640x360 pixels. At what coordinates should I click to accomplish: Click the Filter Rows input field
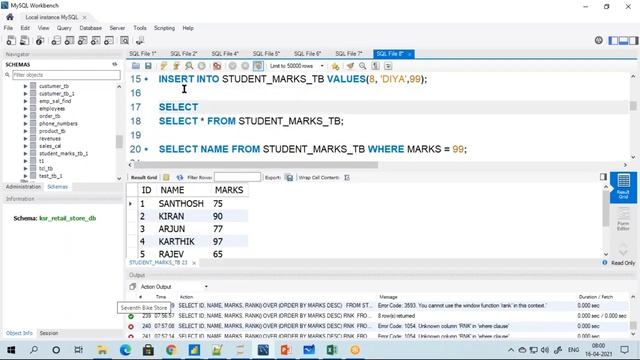click(237, 177)
